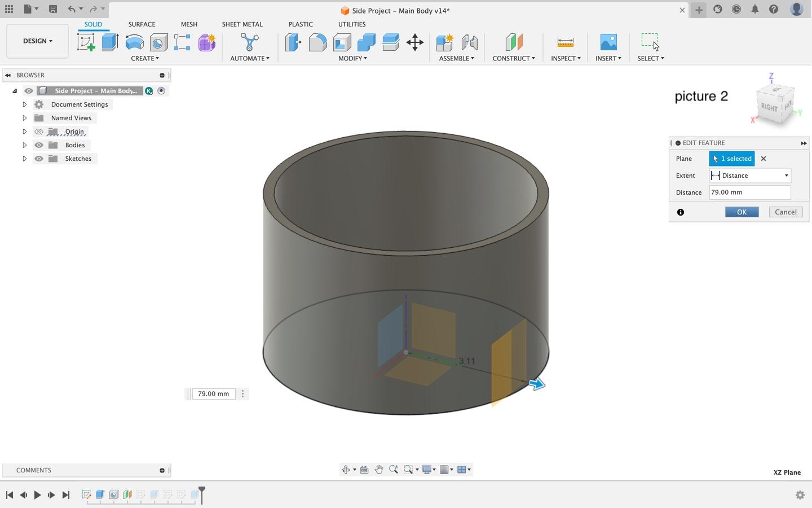Select the Fillet tool icon
Image resolution: width=812 pixels, height=508 pixels.
click(317, 42)
